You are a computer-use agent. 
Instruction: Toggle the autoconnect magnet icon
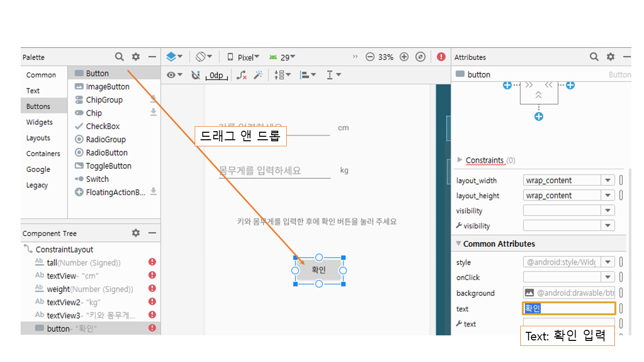point(196,75)
